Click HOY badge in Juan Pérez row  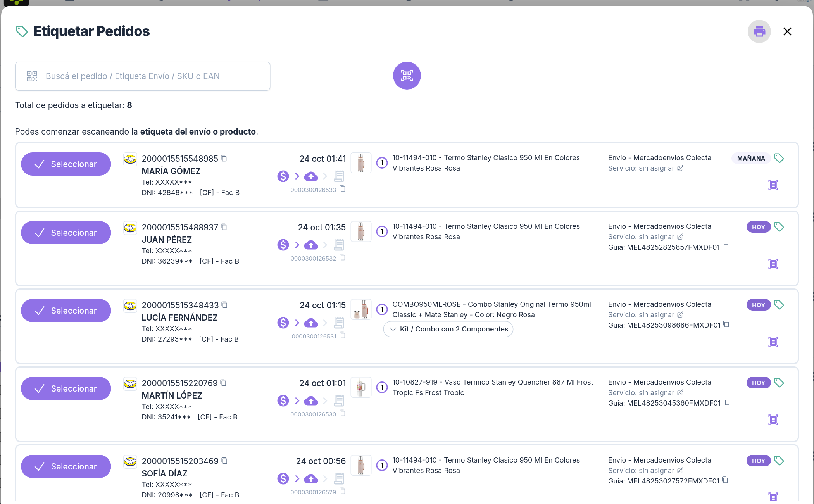pos(758,227)
